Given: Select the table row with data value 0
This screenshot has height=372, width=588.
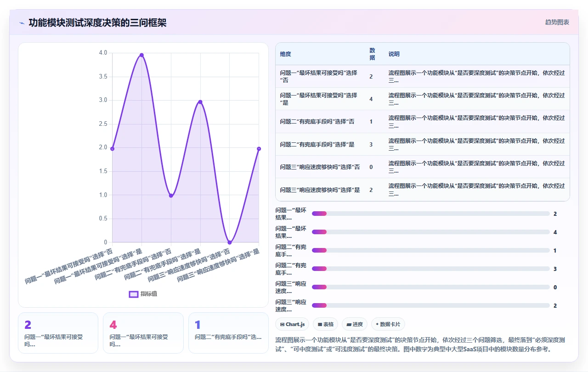Looking at the screenshot, I should 422,167.
